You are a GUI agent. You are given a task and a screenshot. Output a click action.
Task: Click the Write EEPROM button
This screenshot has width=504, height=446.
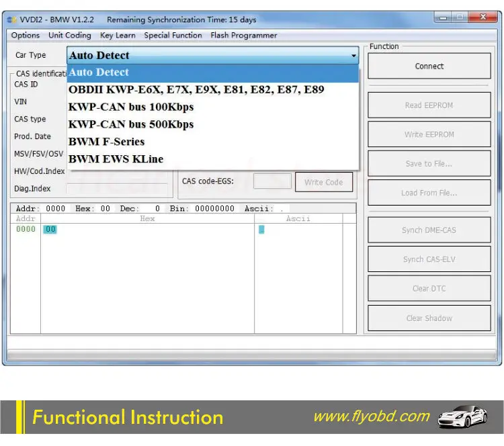point(429,134)
